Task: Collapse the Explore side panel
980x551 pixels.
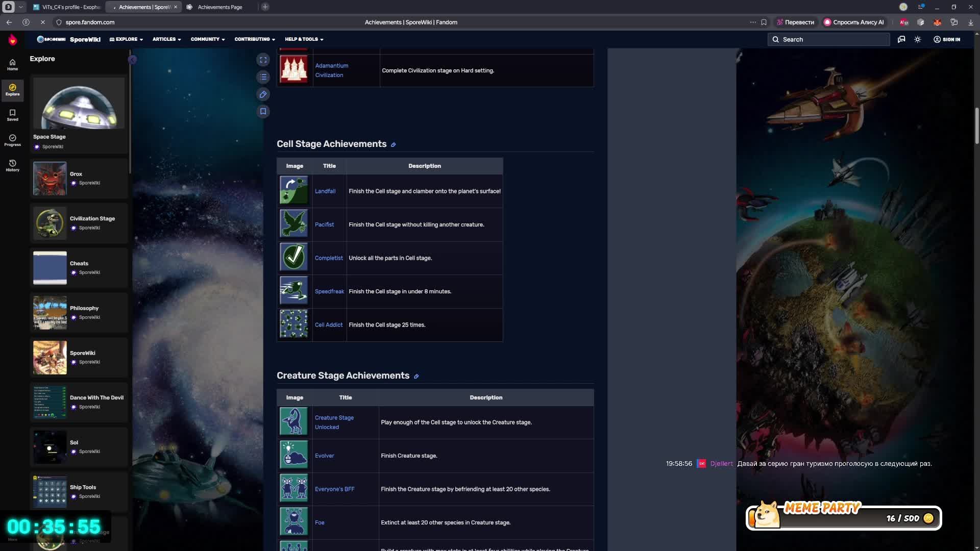Action: click(x=132, y=60)
